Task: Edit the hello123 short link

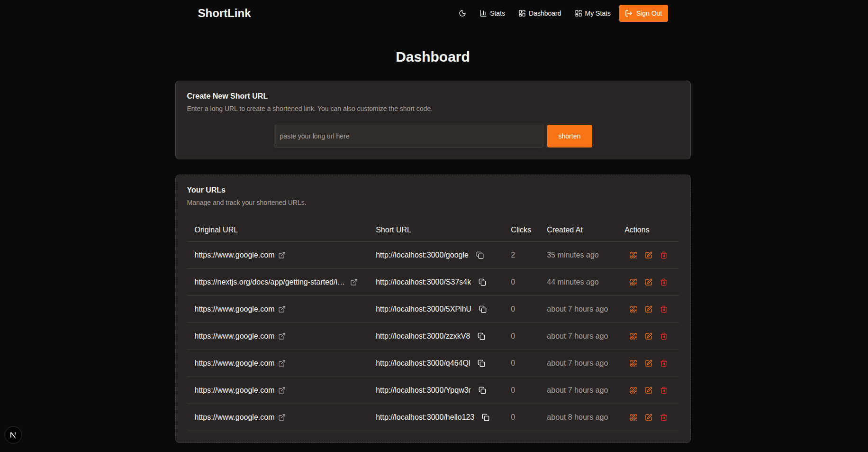Action: (x=648, y=417)
